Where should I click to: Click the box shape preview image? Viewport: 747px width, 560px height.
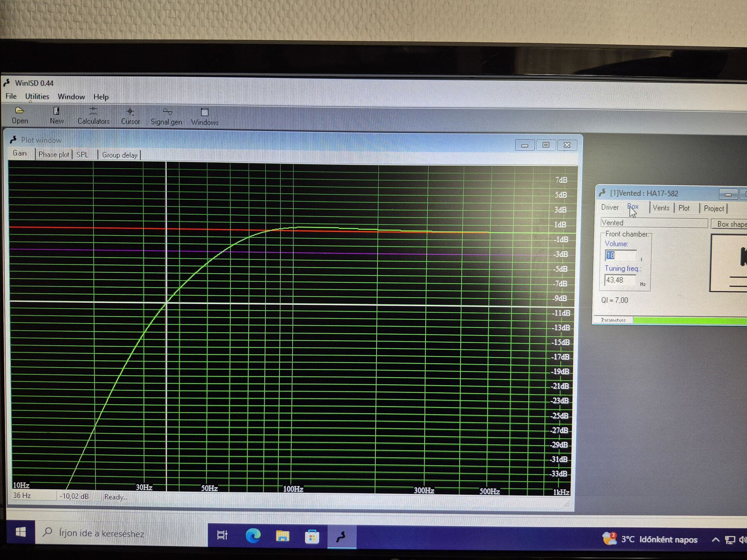point(728,263)
